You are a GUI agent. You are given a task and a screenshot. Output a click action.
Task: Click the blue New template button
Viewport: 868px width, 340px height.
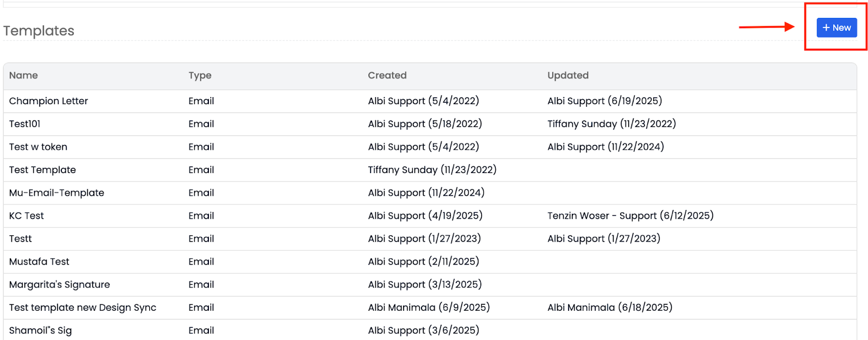[836, 28]
